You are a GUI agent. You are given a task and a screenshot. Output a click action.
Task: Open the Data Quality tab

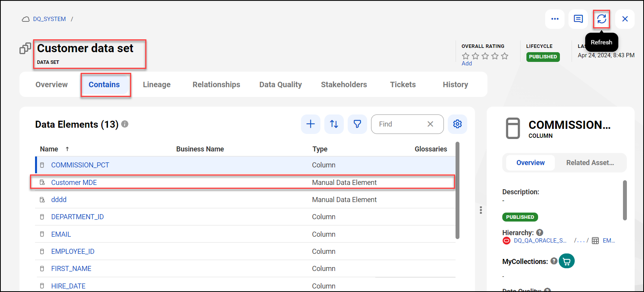(281, 84)
